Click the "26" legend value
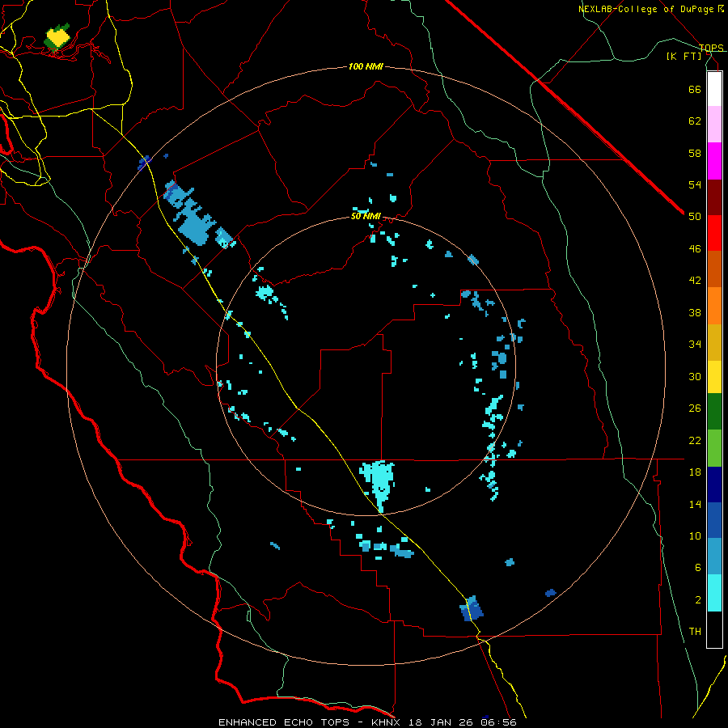The image size is (728, 728). pyautogui.click(x=695, y=408)
